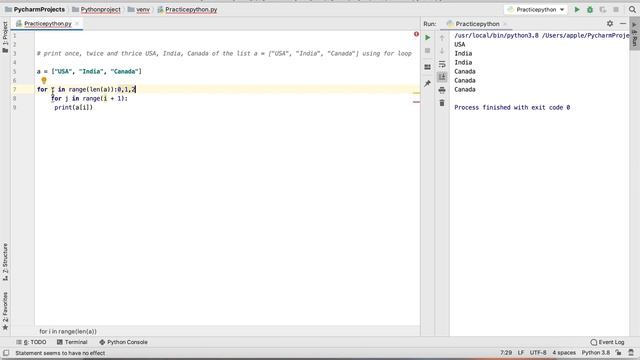640x360 pixels.
Task: Pin the Run tab with the pin icon
Action: (427, 83)
